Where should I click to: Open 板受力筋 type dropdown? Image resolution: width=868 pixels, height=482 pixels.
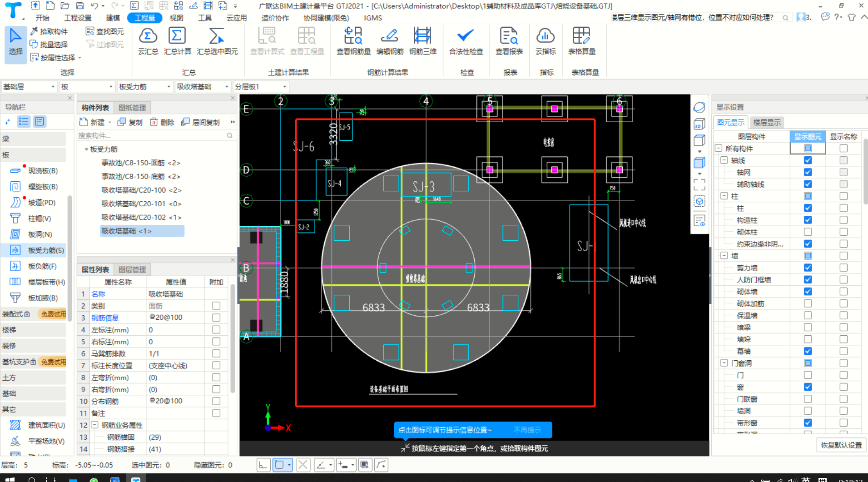coord(144,87)
